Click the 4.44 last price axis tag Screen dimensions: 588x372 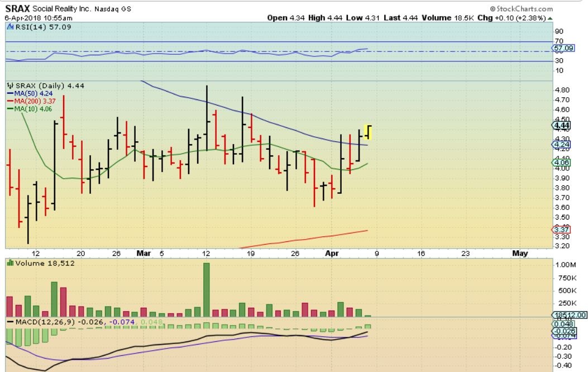click(561, 126)
